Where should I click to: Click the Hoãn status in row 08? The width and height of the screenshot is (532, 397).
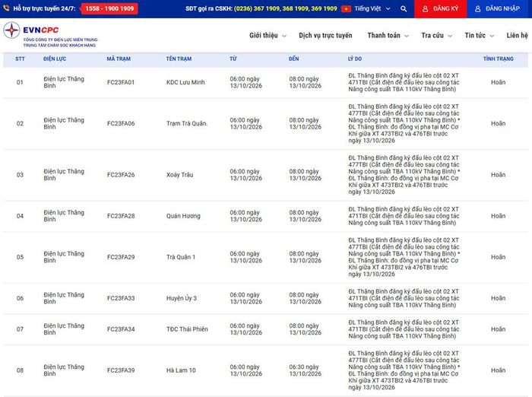498,370
